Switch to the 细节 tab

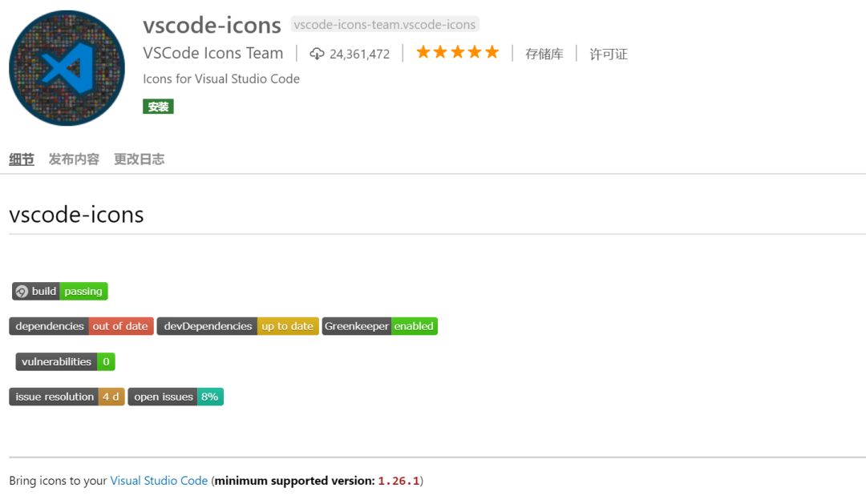tap(22, 159)
